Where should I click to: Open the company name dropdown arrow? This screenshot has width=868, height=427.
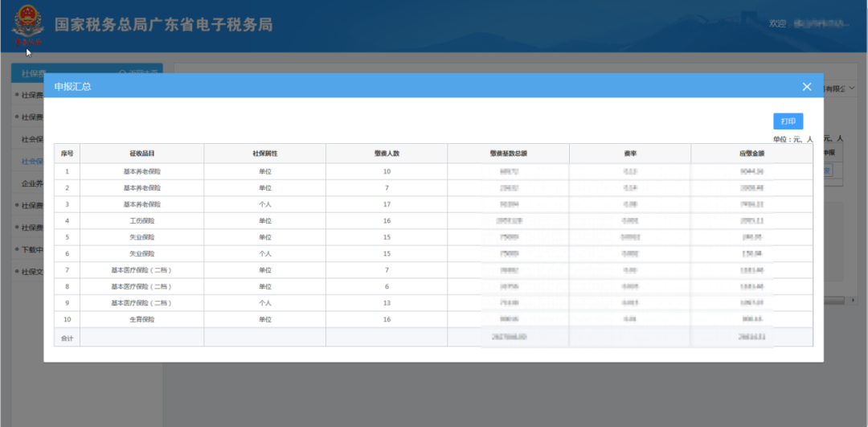pyautogui.click(x=851, y=88)
